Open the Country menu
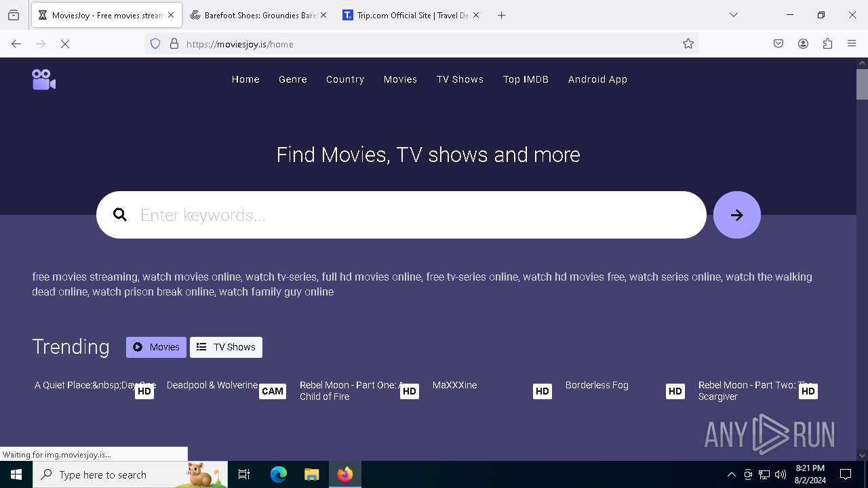 pyautogui.click(x=345, y=79)
